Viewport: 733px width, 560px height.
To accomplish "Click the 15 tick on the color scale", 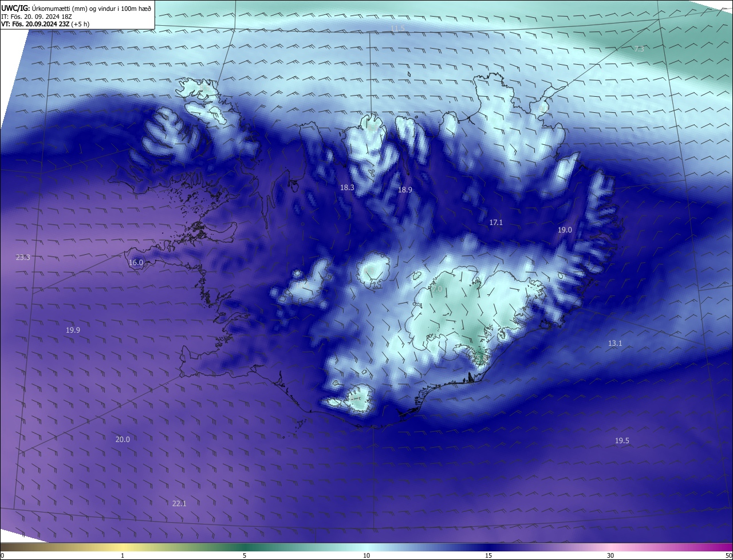I will point(488,555).
